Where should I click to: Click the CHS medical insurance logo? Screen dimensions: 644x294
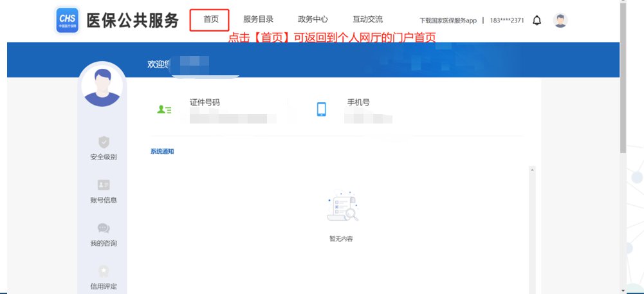tap(66, 20)
